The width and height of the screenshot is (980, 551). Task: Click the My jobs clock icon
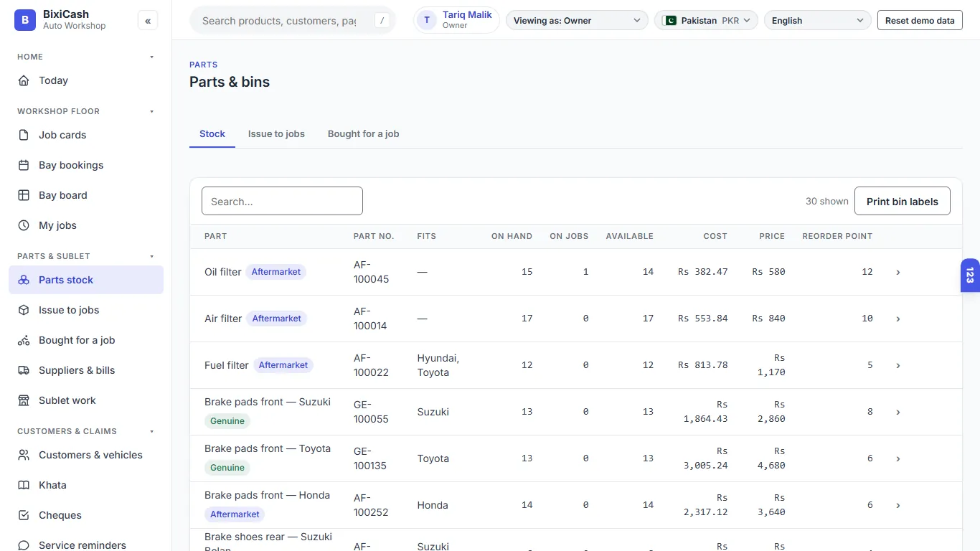24,225
